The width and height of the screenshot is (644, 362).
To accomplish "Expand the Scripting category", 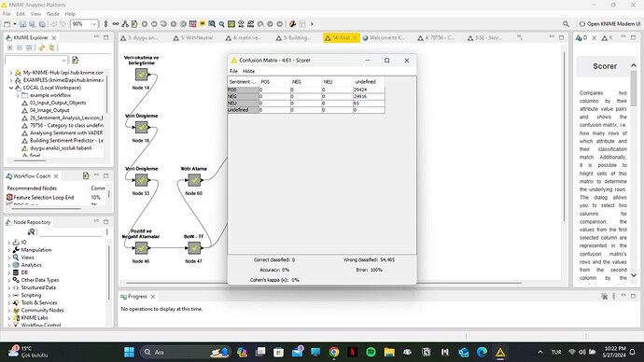I will (x=9, y=295).
